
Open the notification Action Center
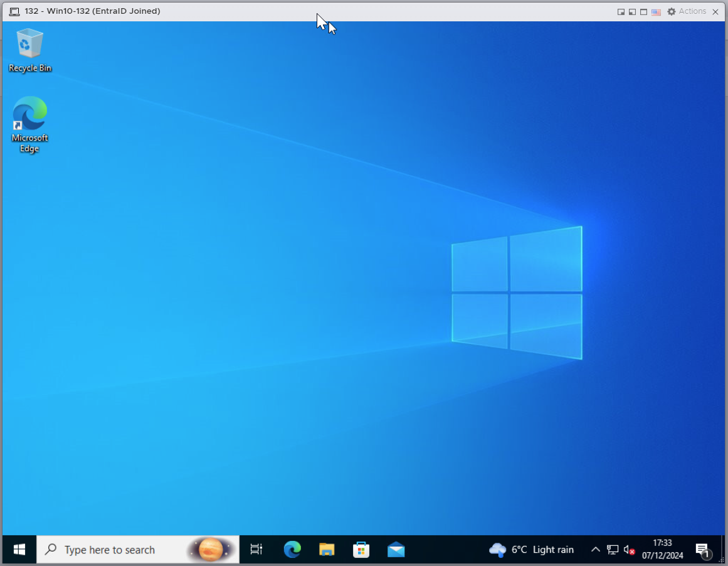coord(703,550)
